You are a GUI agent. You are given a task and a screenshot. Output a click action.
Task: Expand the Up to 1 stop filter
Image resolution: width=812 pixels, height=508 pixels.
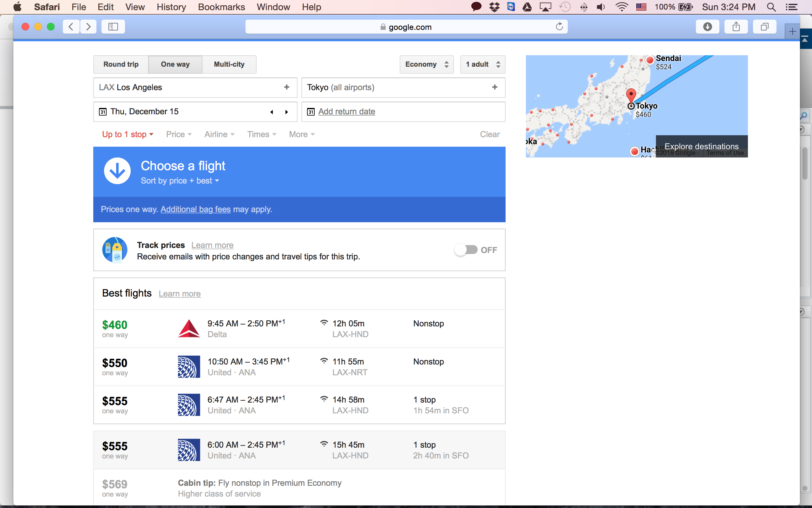pyautogui.click(x=128, y=134)
